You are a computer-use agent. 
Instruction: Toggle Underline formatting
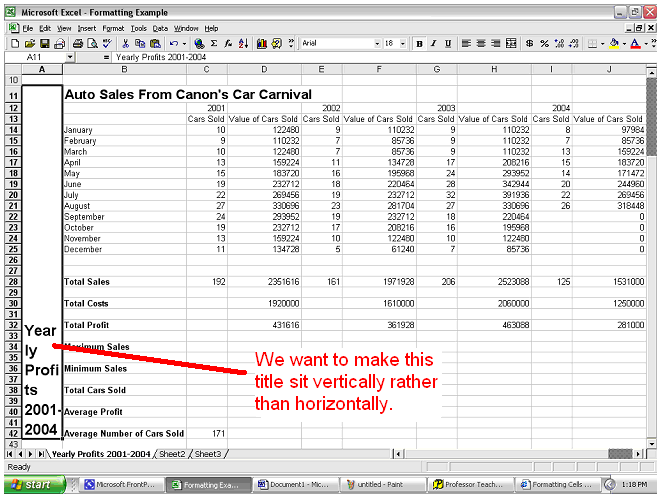tap(447, 44)
